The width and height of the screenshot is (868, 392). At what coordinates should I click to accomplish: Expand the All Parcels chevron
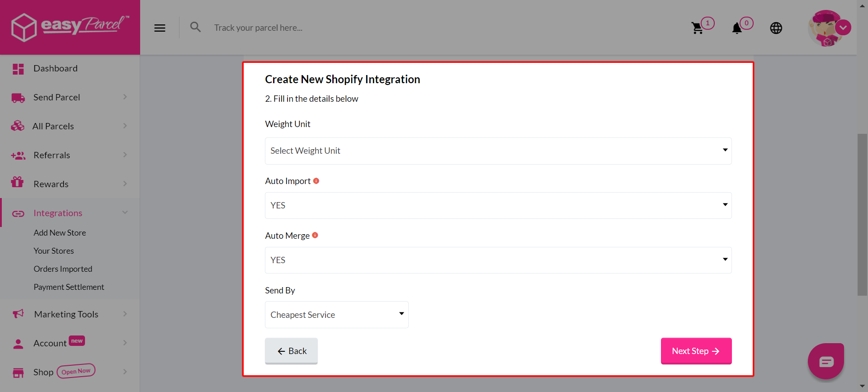coord(125,126)
